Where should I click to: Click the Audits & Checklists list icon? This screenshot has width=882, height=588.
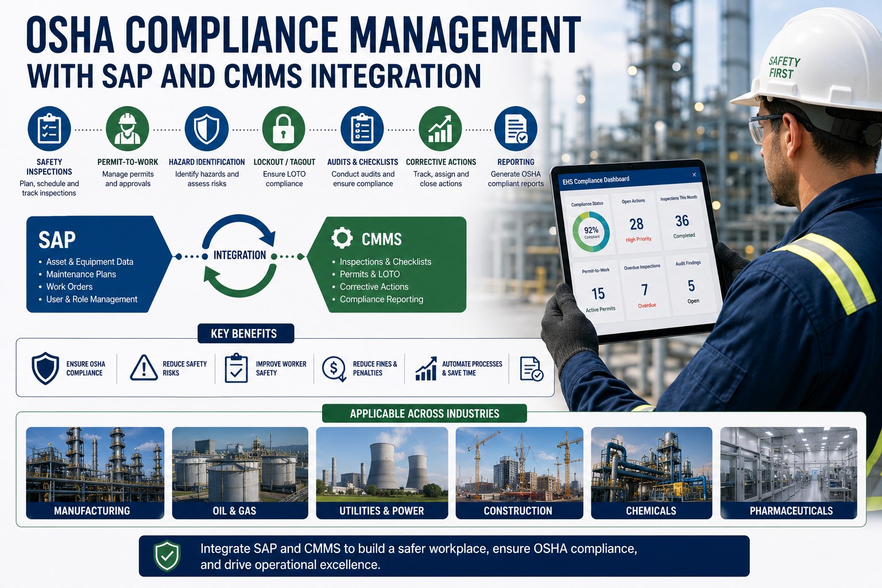coord(362,128)
